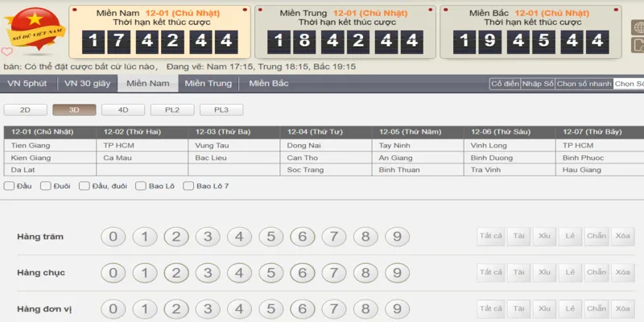The width and height of the screenshot is (644, 322).
Task: Click the heart favorite icon
Action: pos(7,52)
